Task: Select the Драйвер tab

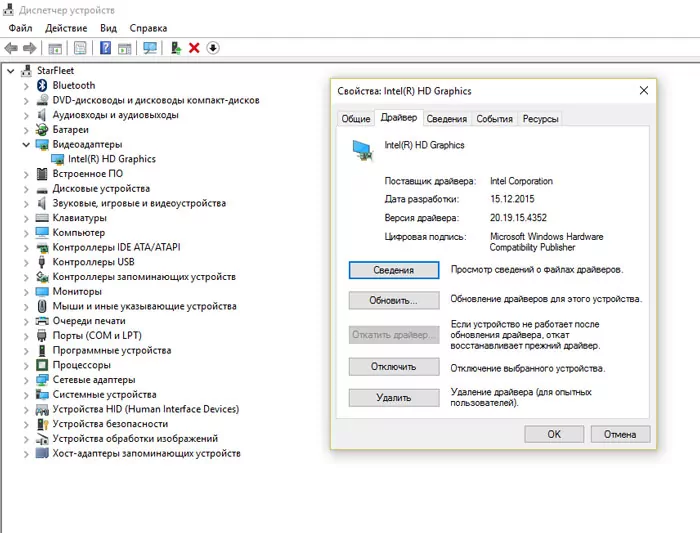Action: coord(399,117)
